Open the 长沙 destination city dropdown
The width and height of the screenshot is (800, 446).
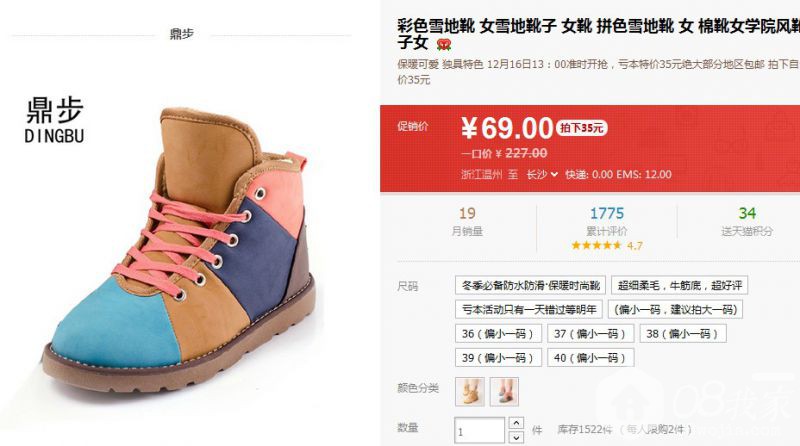[x=541, y=175]
